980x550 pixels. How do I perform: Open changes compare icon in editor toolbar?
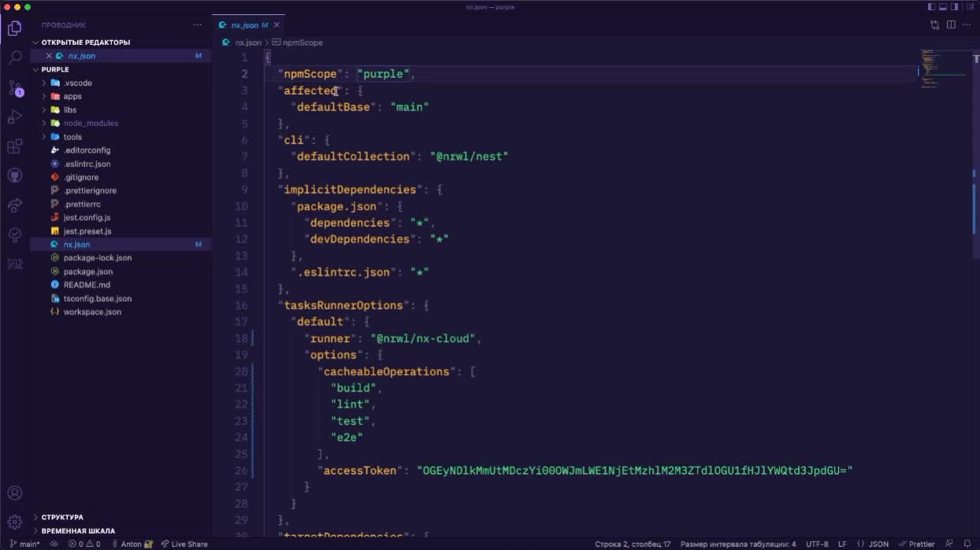pyautogui.click(x=935, y=25)
